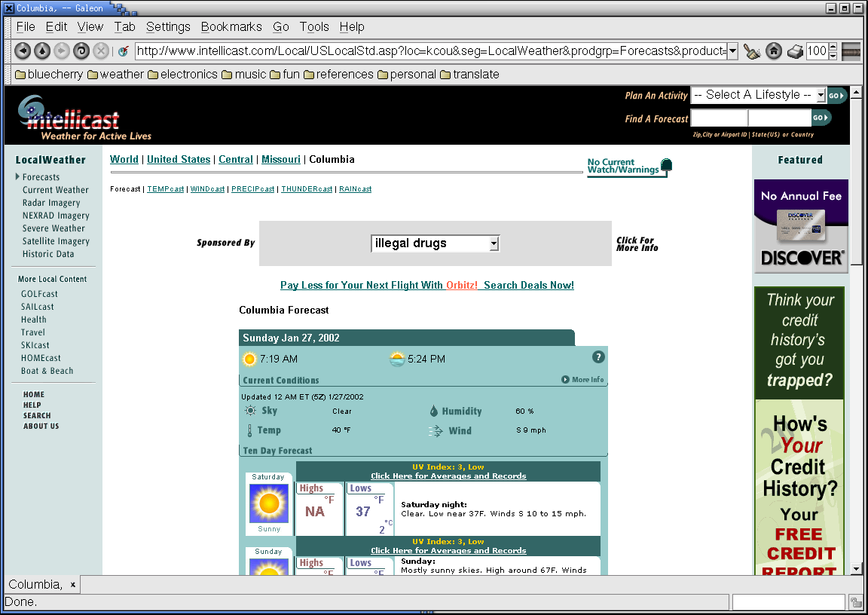Open the weather bookmarks folder
This screenshot has width=868, height=615.
pyautogui.click(x=115, y=74)
